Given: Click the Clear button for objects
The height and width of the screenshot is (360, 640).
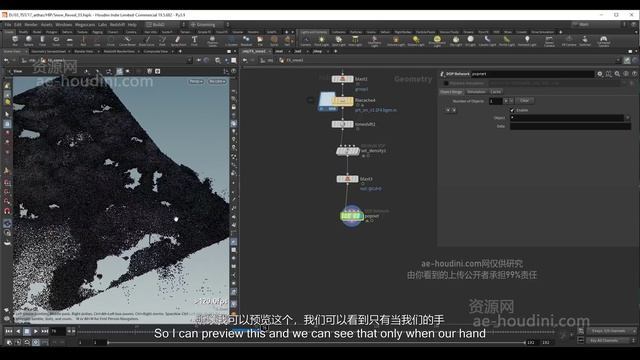Looking at the screenshot, I should [x=524, y=100].
